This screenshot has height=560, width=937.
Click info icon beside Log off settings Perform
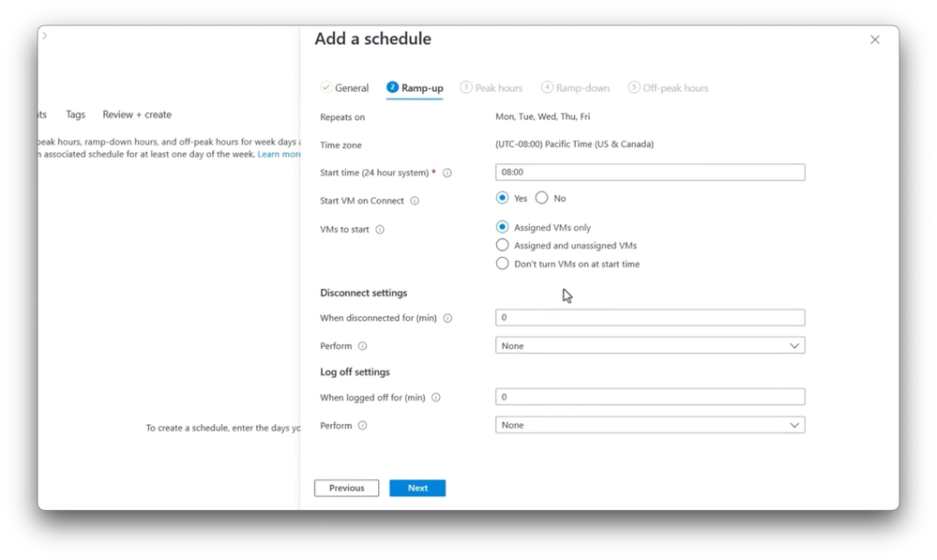(x=363, y=426)
